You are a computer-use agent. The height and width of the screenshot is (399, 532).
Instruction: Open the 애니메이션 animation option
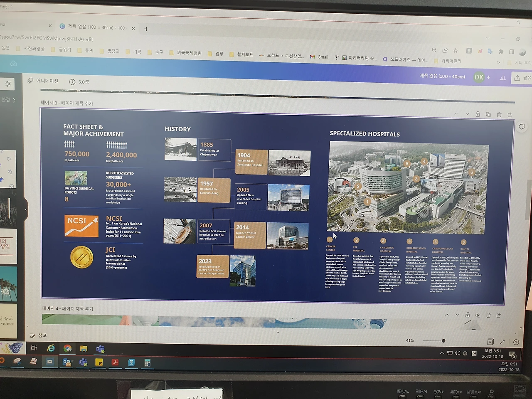pyautogui.click(x=43, y=81)
